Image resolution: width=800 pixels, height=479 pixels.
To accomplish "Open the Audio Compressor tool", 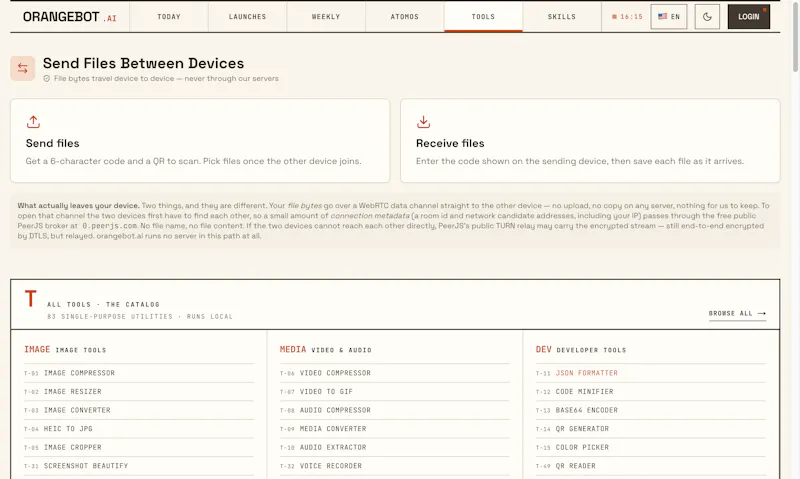I will click(394, 410).
